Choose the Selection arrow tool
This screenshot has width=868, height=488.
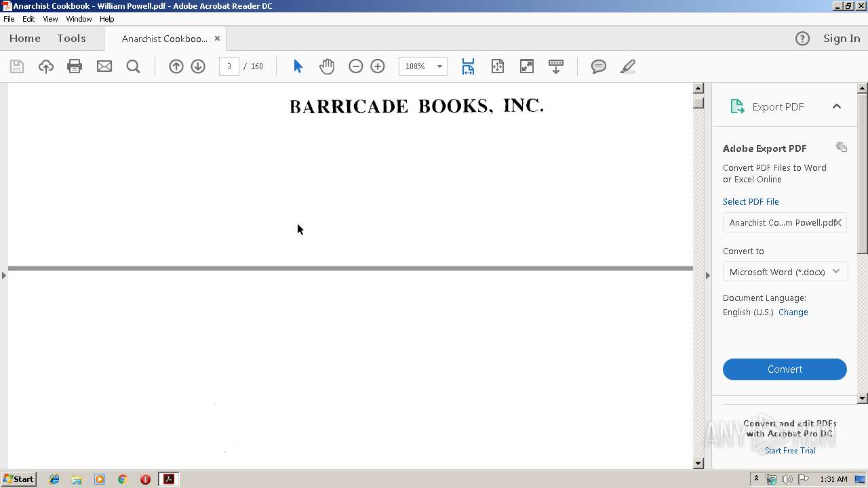[x=298, y=66]
